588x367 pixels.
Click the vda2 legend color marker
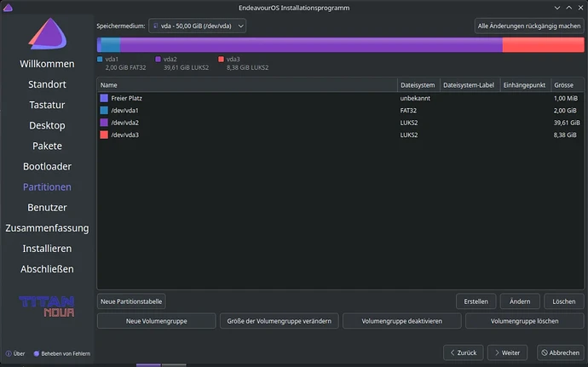point(158,60)
